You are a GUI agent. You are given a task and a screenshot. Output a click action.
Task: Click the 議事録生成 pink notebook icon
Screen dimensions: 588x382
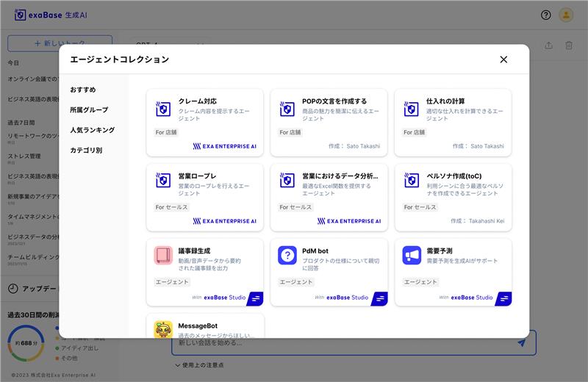(x=163, y=256)
